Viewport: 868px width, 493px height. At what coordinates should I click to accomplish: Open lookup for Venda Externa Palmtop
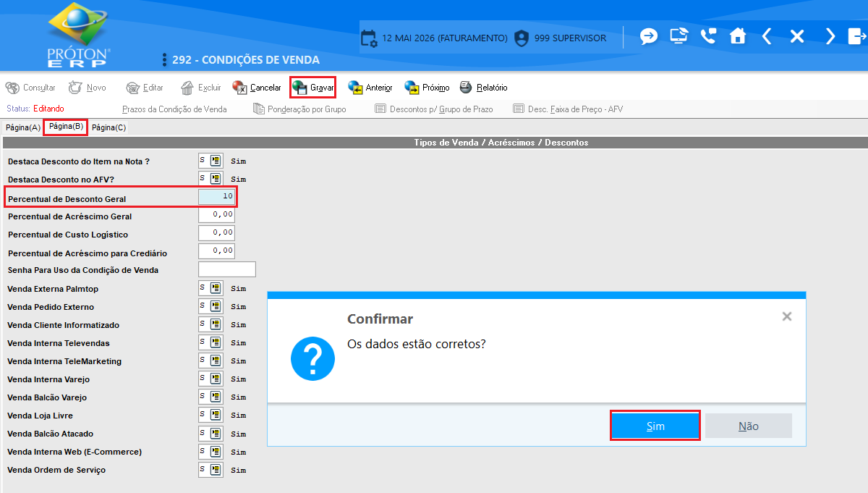(x=216, y=288)
